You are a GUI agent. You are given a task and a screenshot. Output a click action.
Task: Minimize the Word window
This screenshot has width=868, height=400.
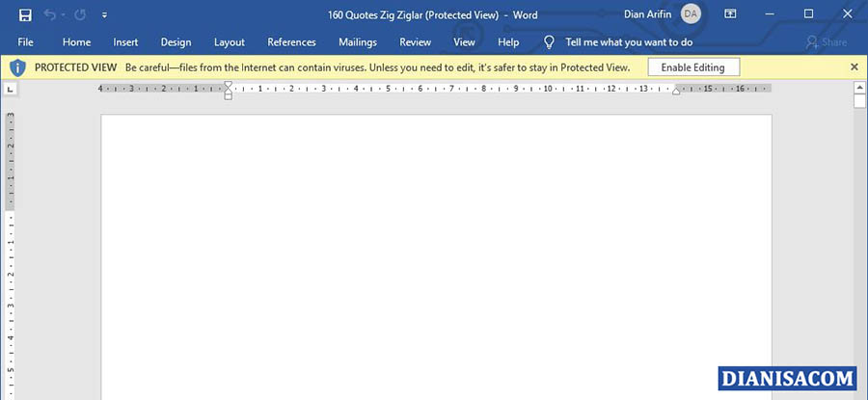pos(770,14)
